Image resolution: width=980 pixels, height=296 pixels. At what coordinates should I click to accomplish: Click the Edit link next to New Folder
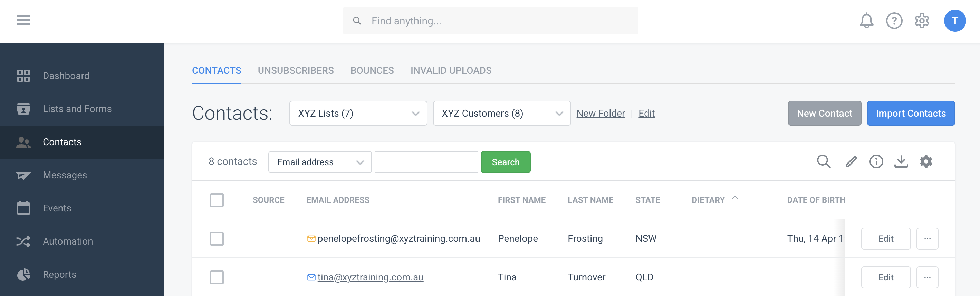tap(646, 113)
